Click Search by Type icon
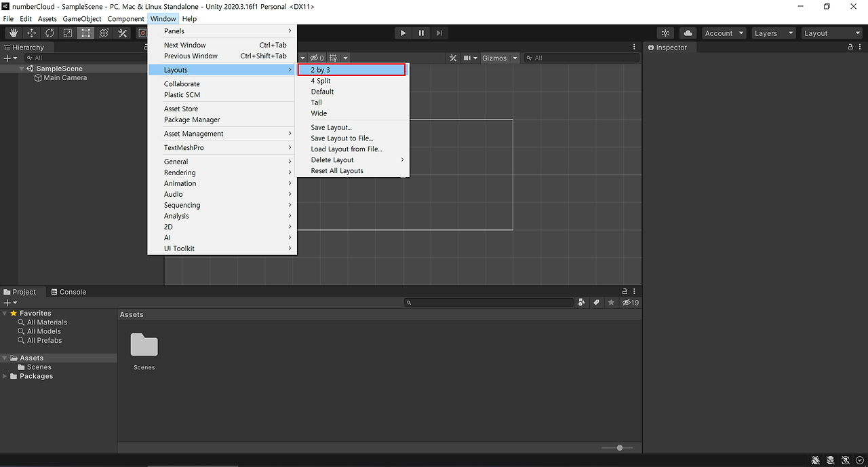 (582, 303)
